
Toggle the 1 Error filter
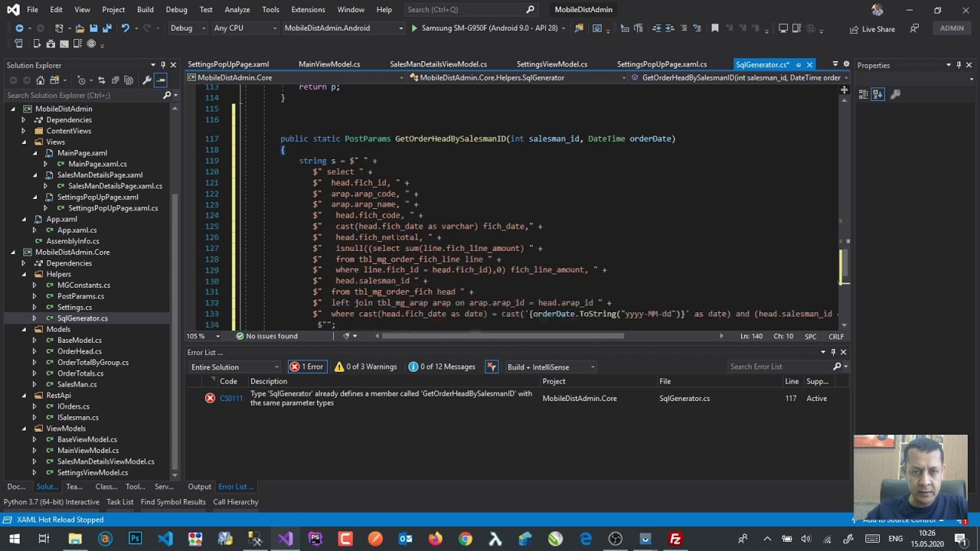tap(307, 367)
